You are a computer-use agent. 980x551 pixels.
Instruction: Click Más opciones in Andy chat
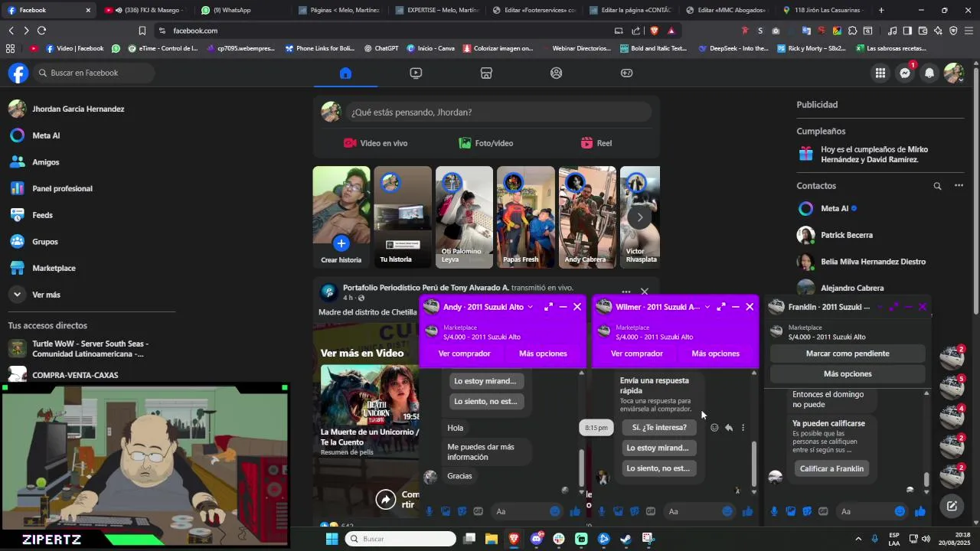[543, 354]
